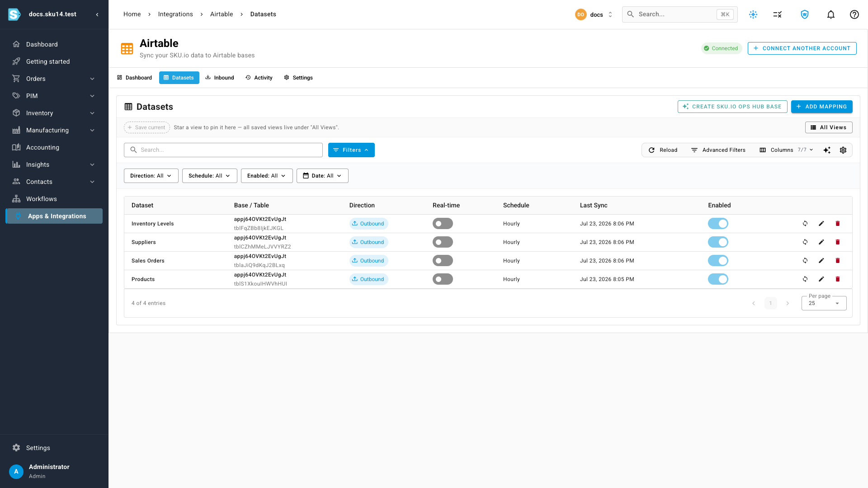The height and width of the screenshot is (488, 868).
Task: Disable the Inventory Levels dataset
Action: 718,224
